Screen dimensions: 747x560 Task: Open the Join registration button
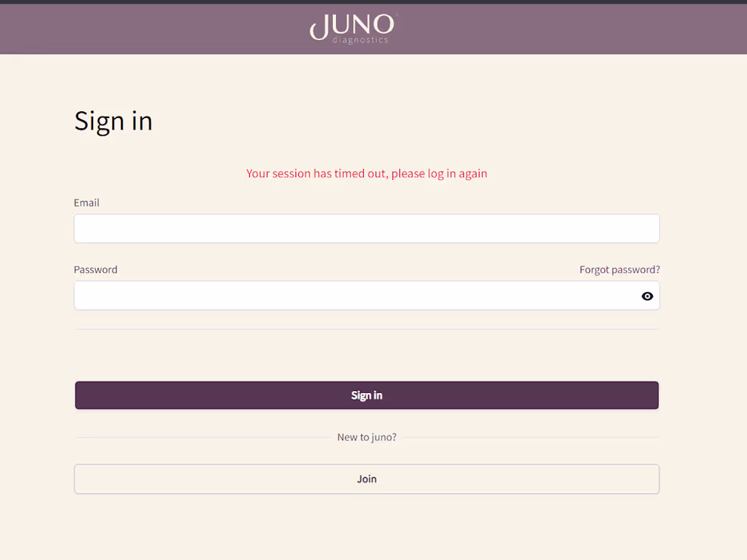(x=367, y=479)
